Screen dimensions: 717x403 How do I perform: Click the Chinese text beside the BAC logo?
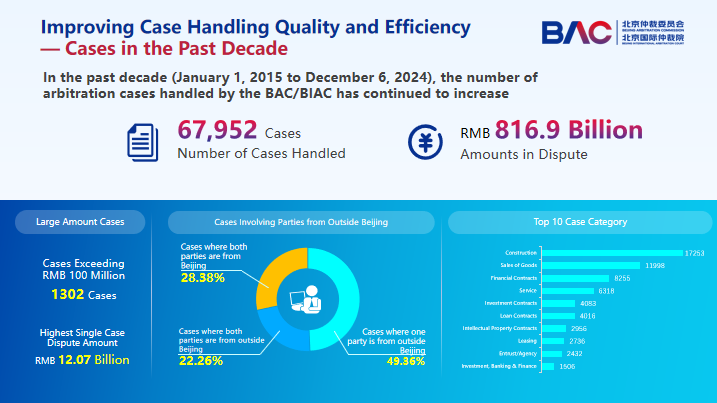653,32
